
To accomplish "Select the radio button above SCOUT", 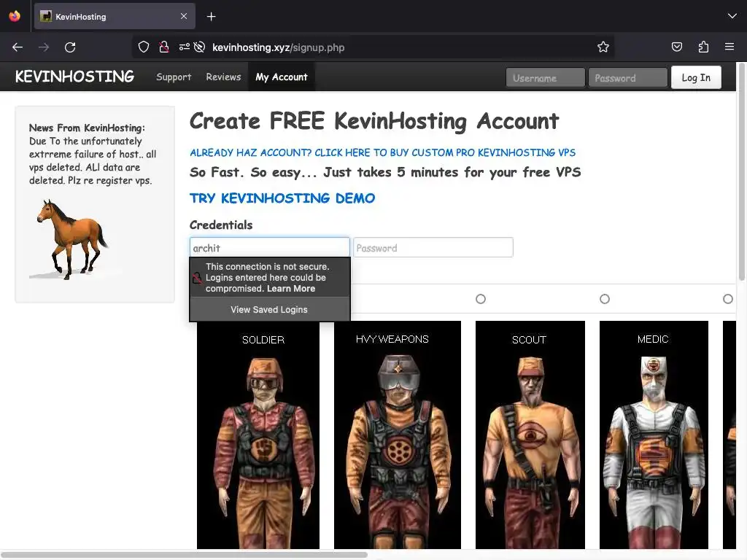I will (x=481, y=299).
